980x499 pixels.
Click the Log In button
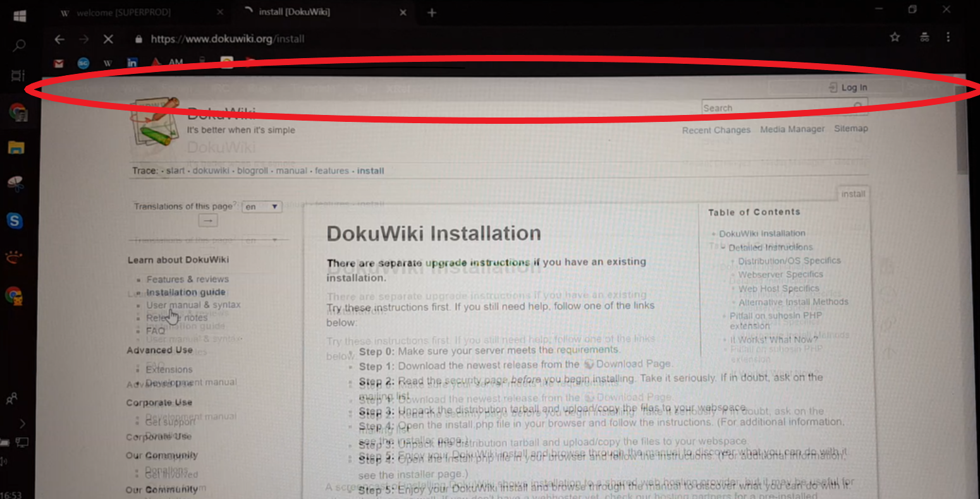pos(847,87)
